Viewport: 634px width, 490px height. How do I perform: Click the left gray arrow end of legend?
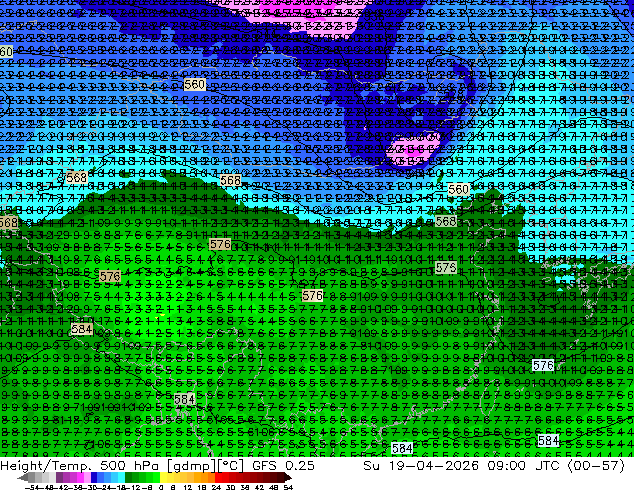point(23,477)
